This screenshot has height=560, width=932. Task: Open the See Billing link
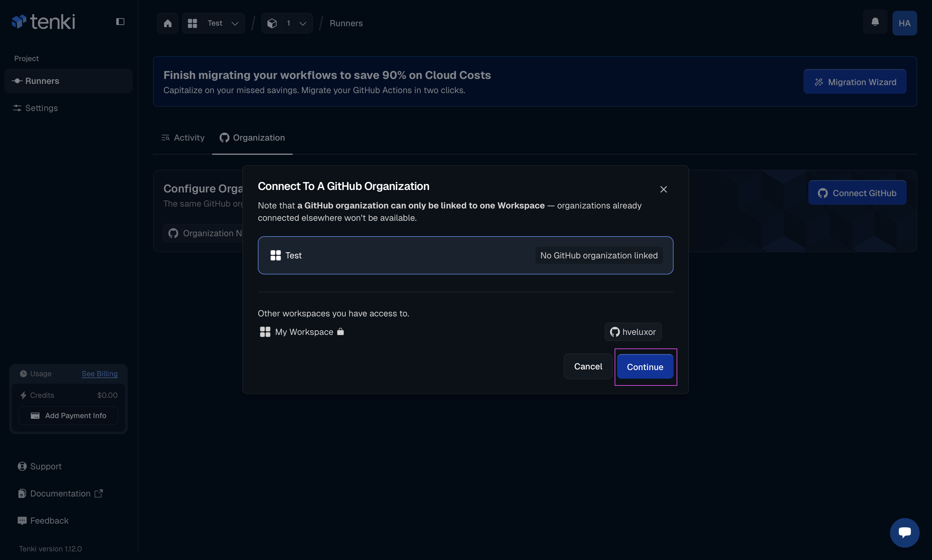tap(99, 373)
